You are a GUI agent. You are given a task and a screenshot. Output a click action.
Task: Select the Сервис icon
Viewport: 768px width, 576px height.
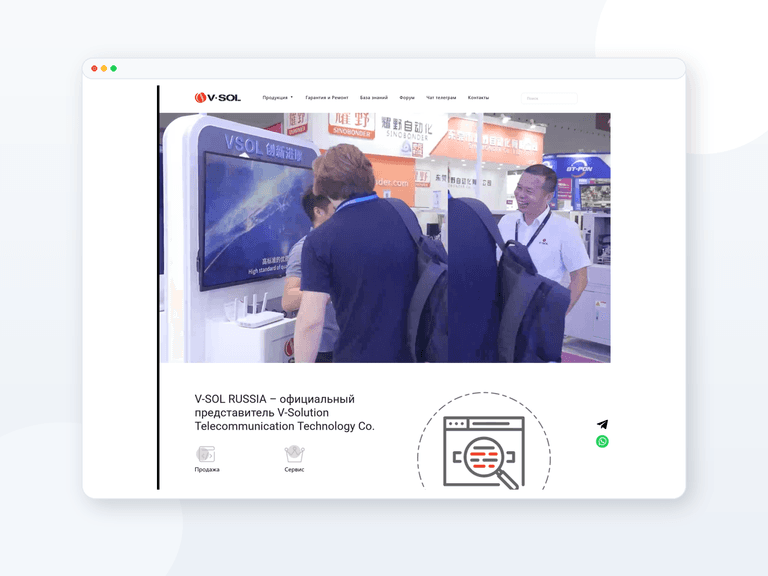294,454
